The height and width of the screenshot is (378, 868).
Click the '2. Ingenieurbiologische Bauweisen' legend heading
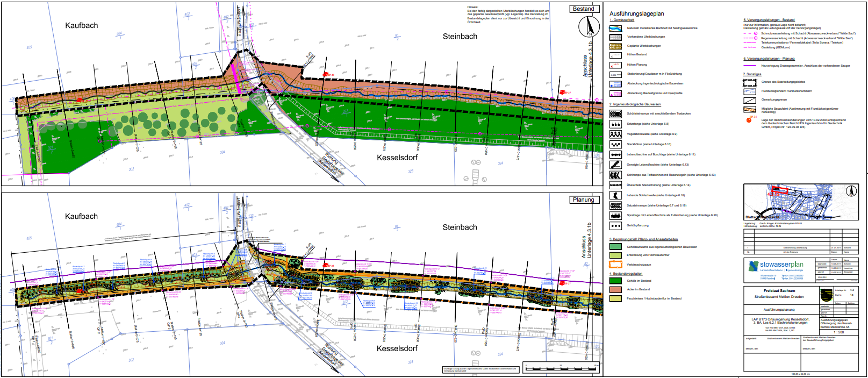click(x=635, y=104)
